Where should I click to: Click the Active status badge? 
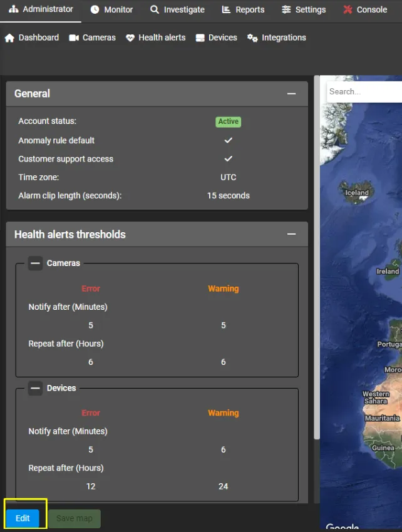pyautogui.click(x=228, y=121)
